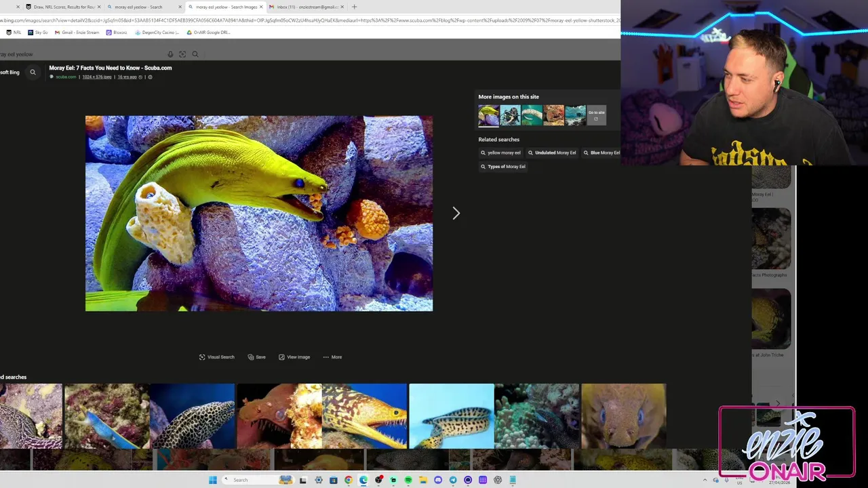868x488 pixels.
Task: Open honeycomb moray on blue background thumbnail
Action: (x=193, y=416)
